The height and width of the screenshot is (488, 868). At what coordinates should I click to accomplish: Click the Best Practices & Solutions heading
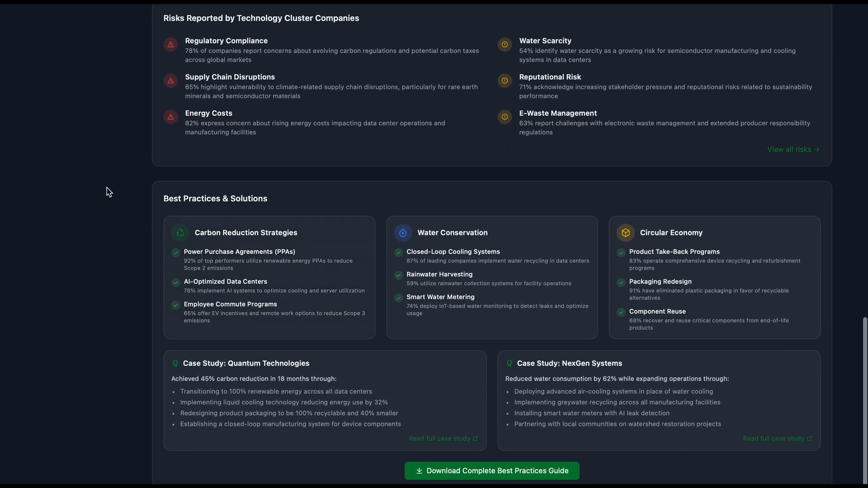(x=215, y=199)
